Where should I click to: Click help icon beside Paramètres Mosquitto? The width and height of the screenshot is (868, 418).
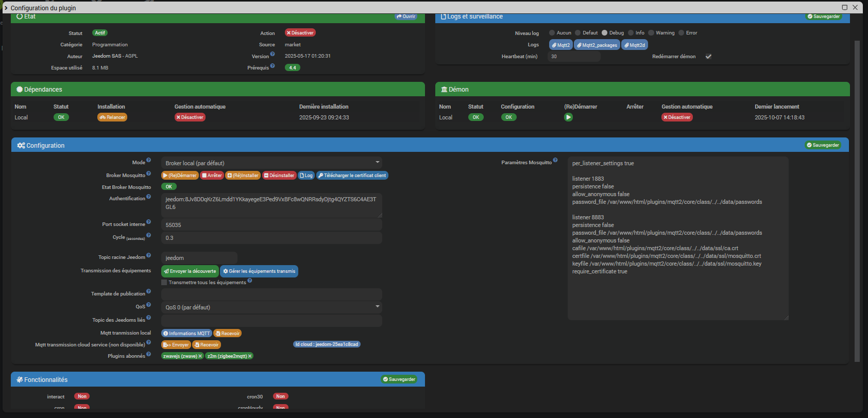point(555,161)
